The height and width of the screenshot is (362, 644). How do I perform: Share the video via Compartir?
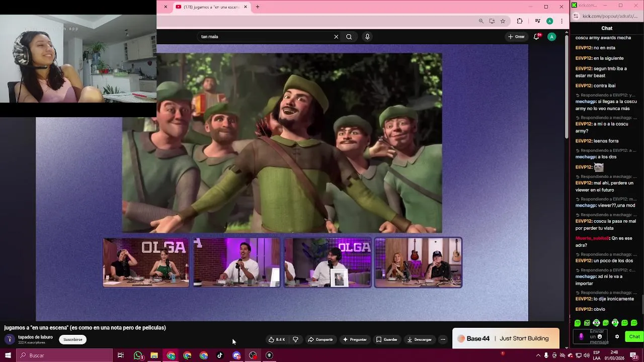point(320,339)
